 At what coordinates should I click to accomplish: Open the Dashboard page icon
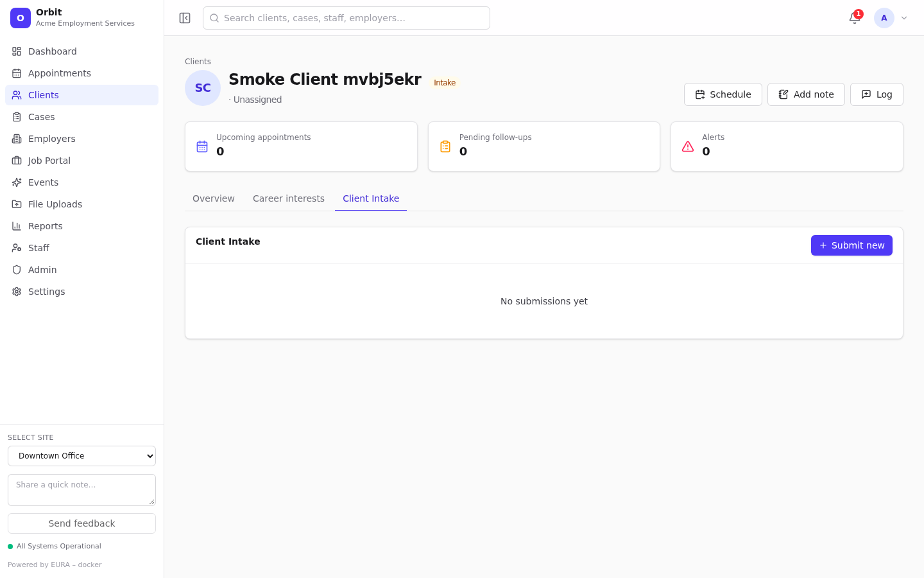pyautogui.click(x=17, y=51)
